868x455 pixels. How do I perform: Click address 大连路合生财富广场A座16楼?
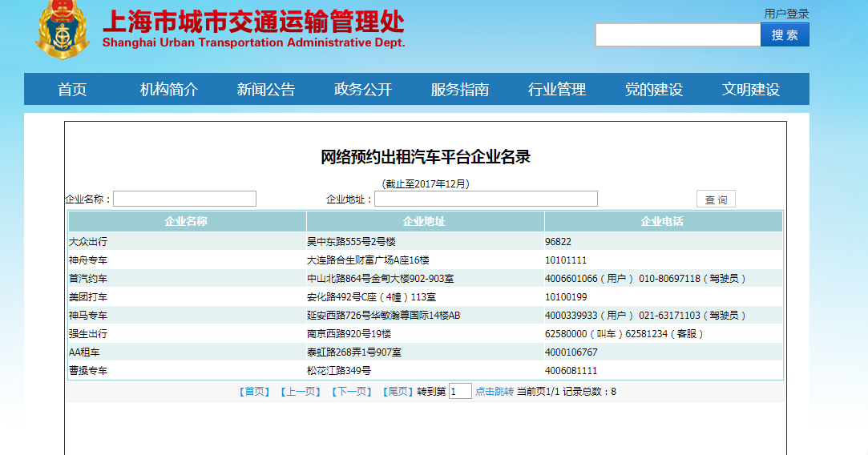click(x=368, y=260)
